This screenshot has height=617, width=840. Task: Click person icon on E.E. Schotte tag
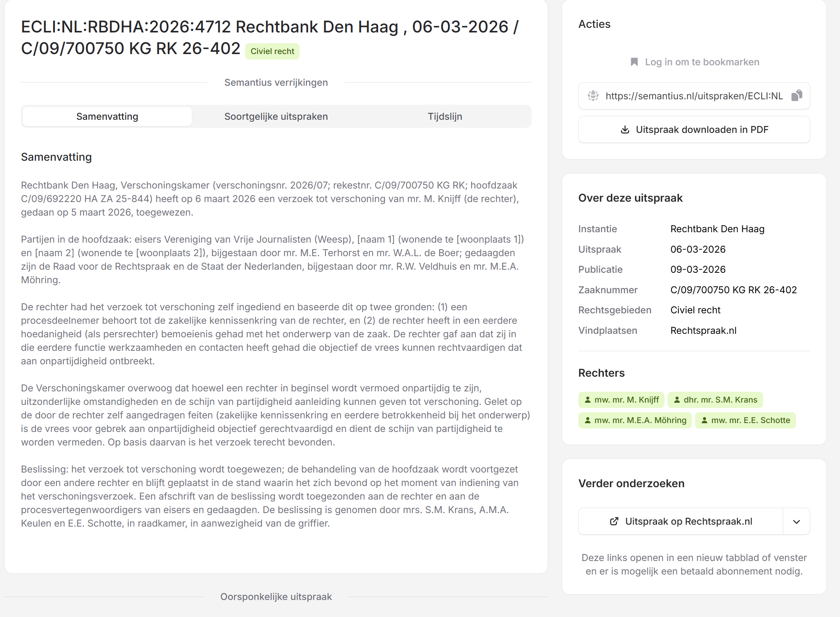tap(704, 420)
